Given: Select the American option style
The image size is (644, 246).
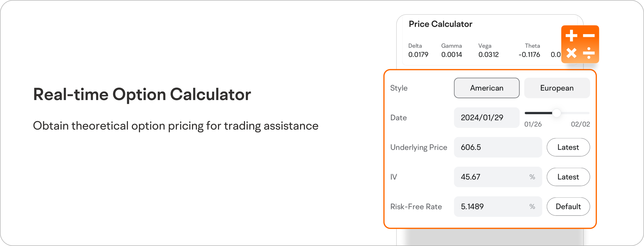Looking at the screenshot, I should (487, 88).
